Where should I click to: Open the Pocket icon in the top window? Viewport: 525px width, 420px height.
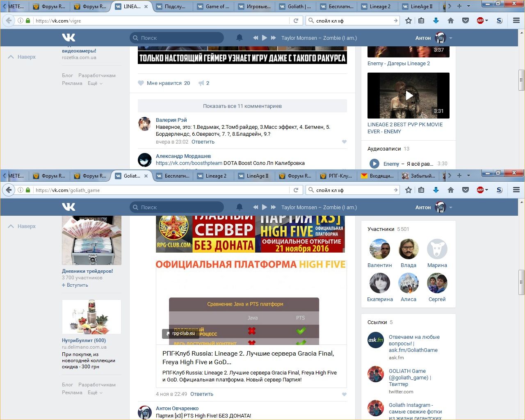466,21
